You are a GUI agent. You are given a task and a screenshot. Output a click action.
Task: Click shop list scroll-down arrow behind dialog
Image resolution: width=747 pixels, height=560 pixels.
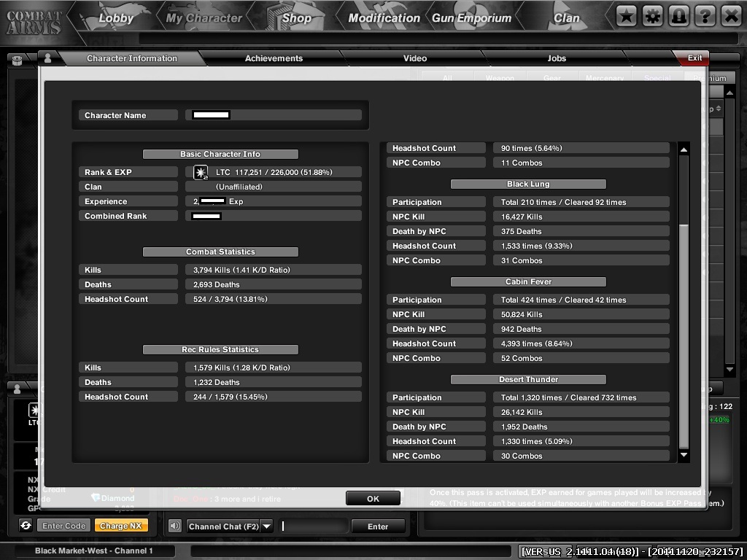(x=729, y=369)
